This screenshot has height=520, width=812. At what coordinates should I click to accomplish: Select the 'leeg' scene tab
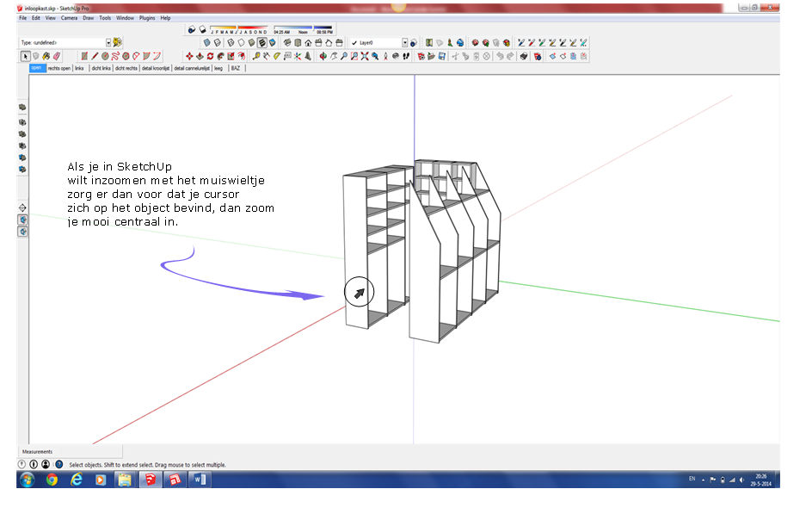[x=218, y=68]
